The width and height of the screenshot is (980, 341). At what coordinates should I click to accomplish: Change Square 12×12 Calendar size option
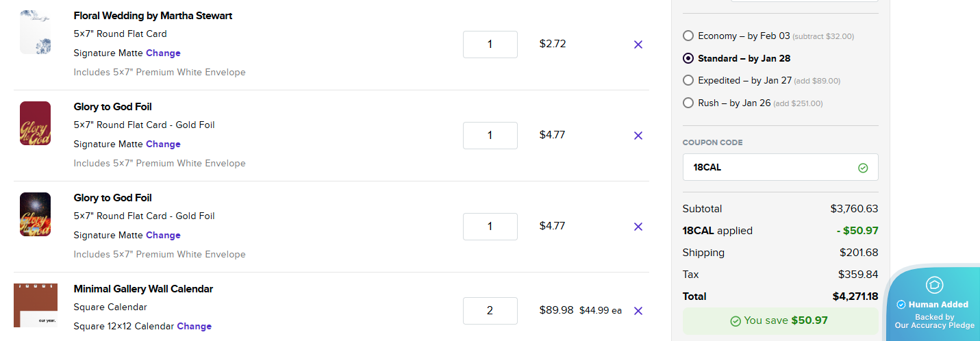click(194, 327)
